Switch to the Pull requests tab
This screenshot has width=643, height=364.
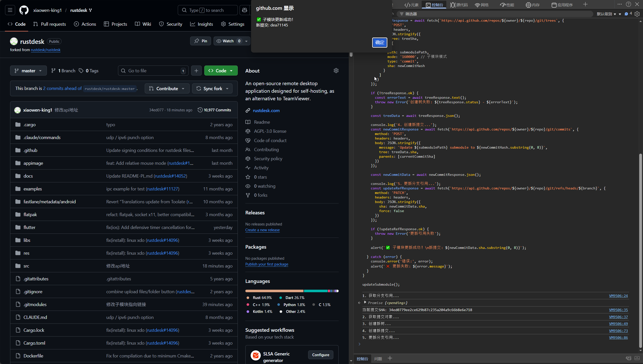pyautogui.click(x=49, y=24)
